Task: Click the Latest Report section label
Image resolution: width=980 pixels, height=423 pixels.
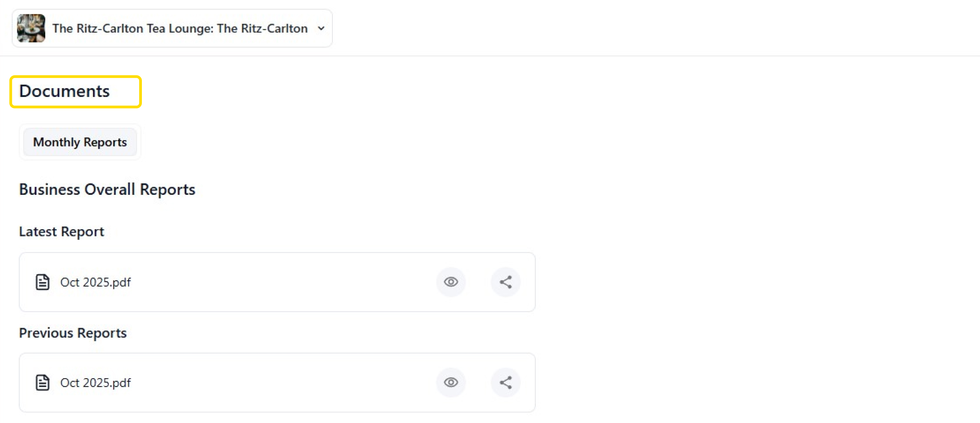Action: [61, 232]
